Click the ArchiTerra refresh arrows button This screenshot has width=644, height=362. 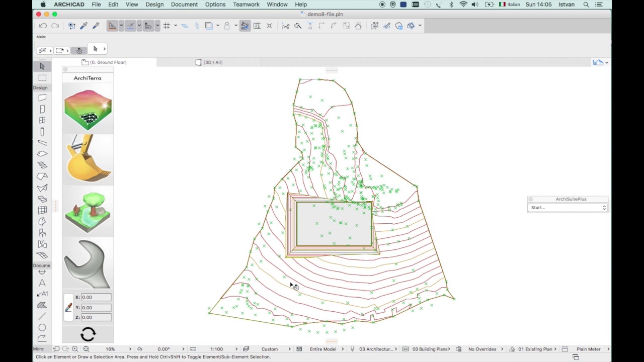88,334
